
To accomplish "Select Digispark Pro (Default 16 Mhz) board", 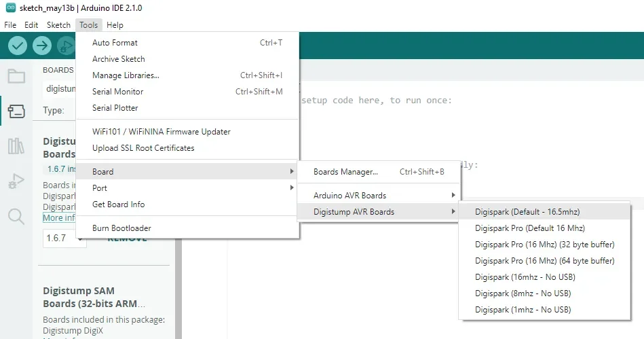I will (544, 228).
